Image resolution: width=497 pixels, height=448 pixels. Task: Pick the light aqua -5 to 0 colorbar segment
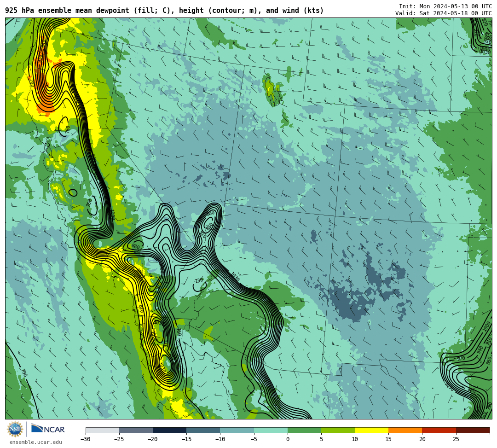coord(271,430)
